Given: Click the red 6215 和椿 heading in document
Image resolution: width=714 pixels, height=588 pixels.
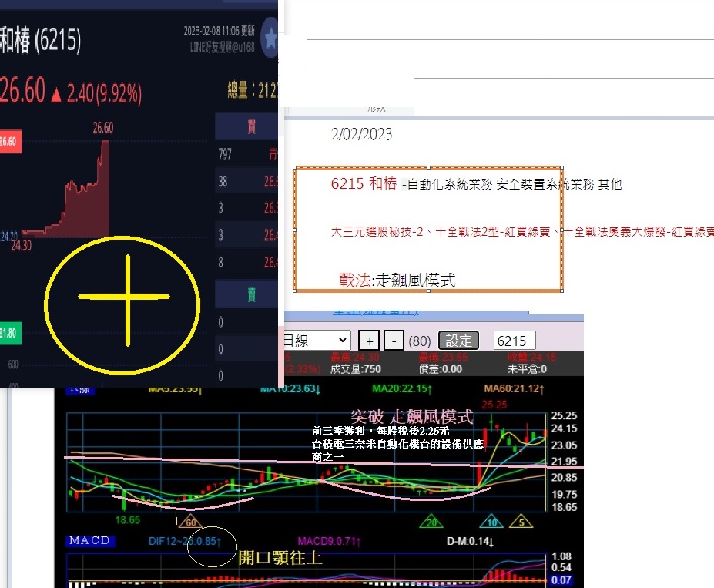Looking at the screenshot, I should (x=364, y=183).
